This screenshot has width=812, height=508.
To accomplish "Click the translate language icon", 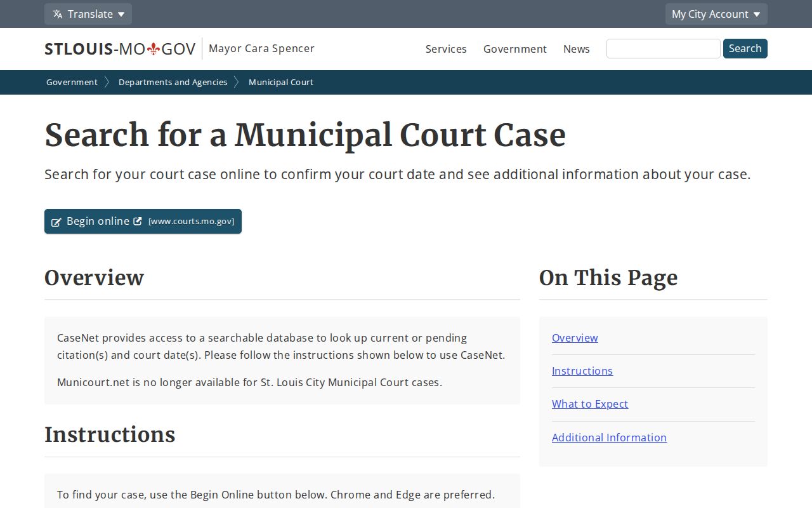I will coord(58,14).
